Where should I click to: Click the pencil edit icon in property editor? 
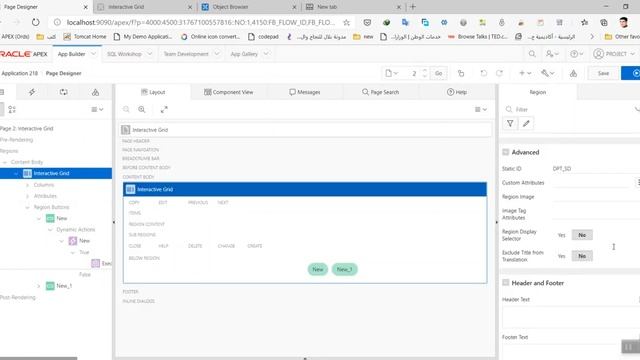pyautogui.click(x=526, y=123)
